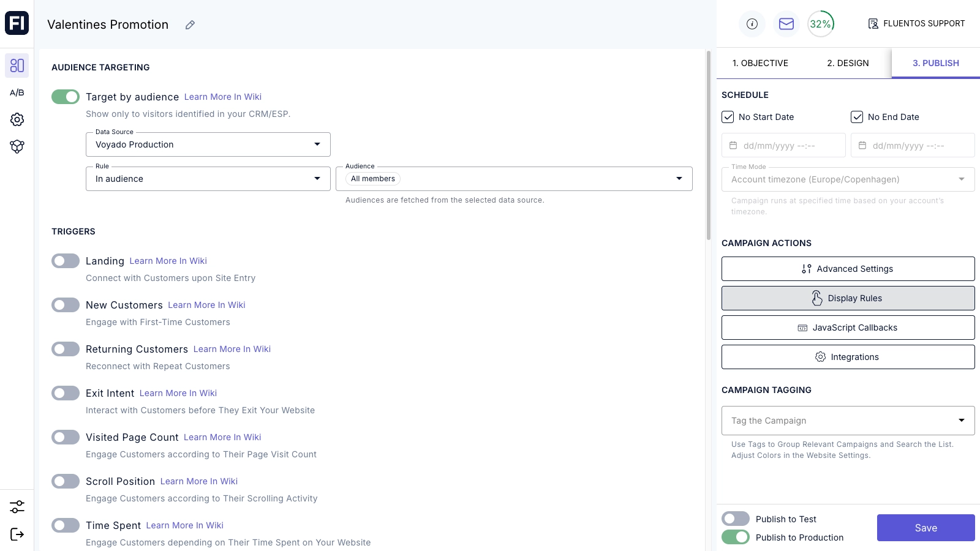
Task: Open the settings gear in left sidebar
Action: 17,119
